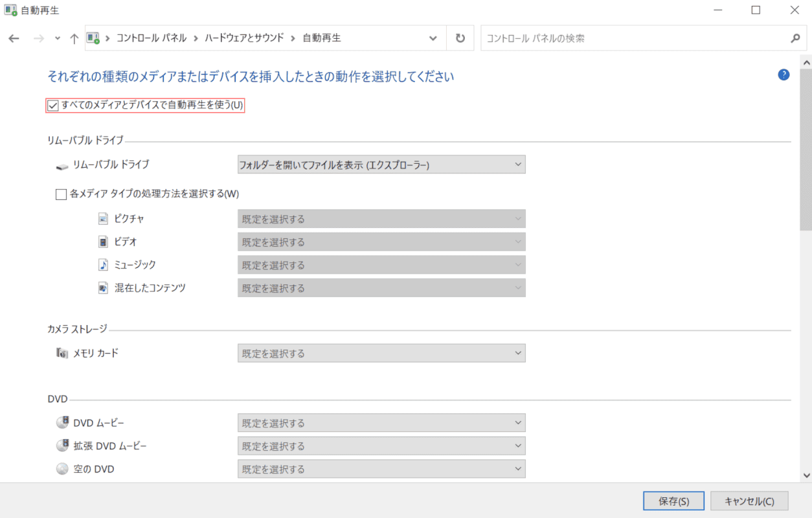The image size is (812, 518).
Task: Select 自動再生 breadcrumb
Action: [322, 38]
